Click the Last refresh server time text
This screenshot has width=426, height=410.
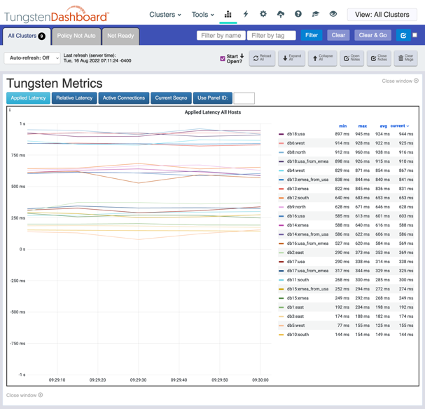[x=97, y=58]
